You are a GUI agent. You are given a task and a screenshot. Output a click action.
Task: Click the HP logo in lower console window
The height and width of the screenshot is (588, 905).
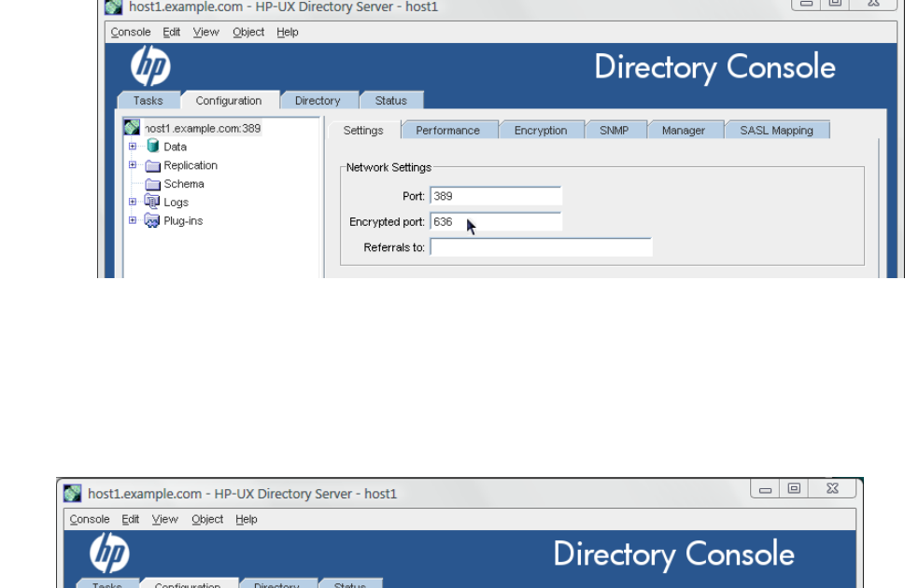pos(109,553)
